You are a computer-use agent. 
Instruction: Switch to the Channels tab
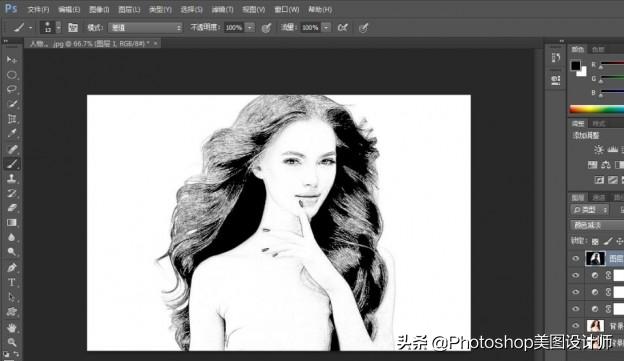click(x=598, y=197)
